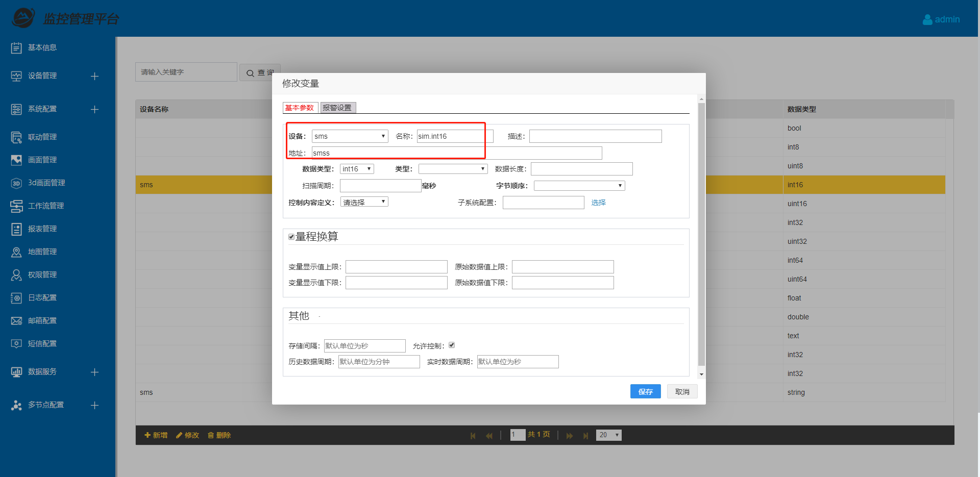Open 权限管理 sidebar icon
Screen dimensions: 980x477
pyautogui.click(x=16, y=275)
